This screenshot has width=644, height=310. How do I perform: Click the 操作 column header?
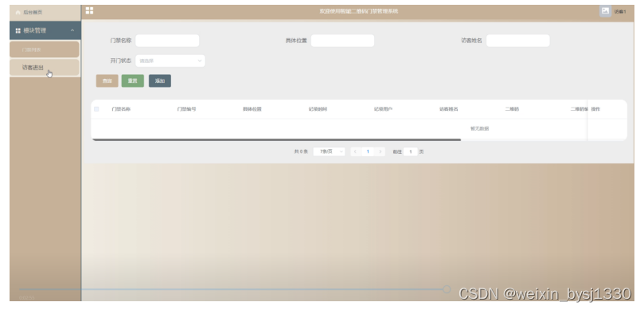pos(595,109)
